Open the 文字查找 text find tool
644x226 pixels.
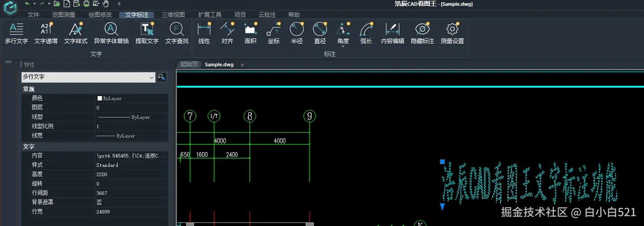(x=177, y=34)
